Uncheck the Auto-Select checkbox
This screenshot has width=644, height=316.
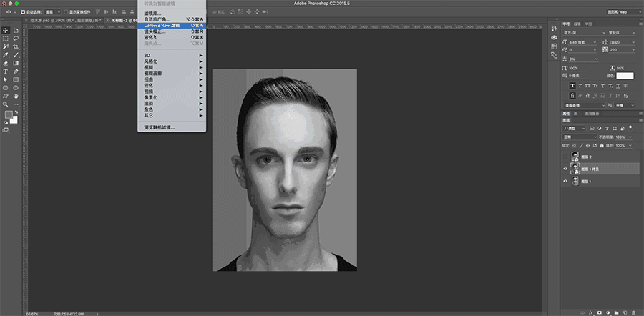pyautogui.click(x=23, y=12)
